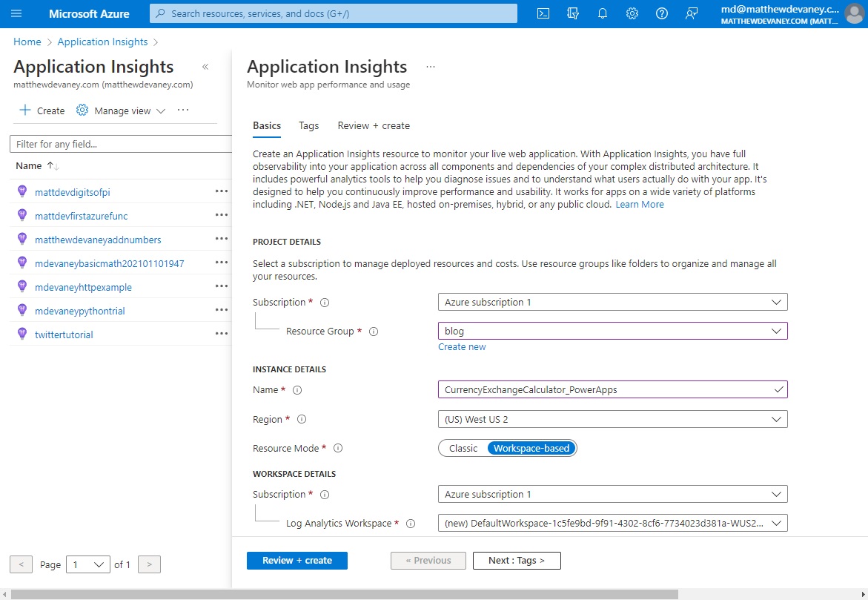The width and height of the screenshot is (868, 600).
Task: Click the portal menu hamburger icon
Action: 16,13
